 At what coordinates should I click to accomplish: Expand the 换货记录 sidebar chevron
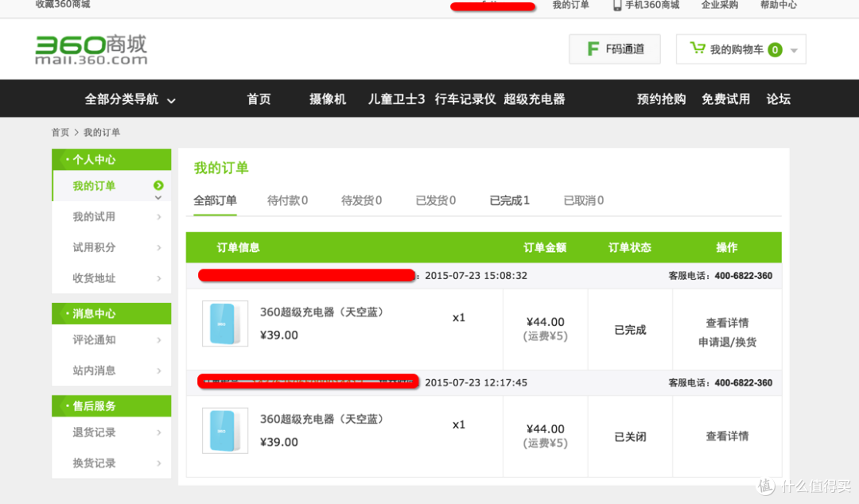tap(159, 463)
